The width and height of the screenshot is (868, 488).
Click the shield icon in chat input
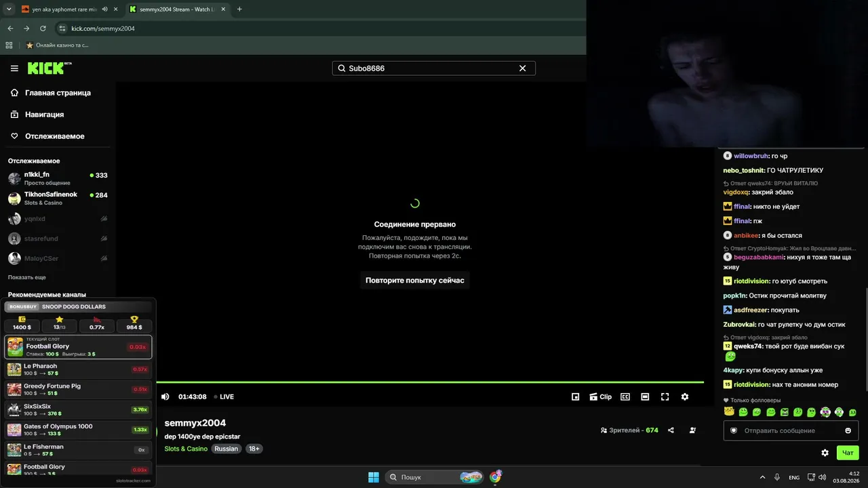[733, 430]
